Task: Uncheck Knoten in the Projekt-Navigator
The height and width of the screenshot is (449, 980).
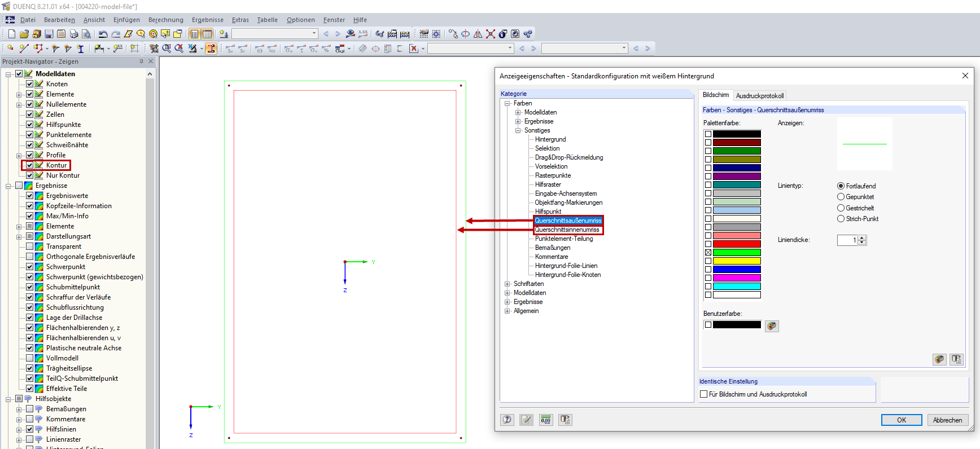Action: click(x=30, y=84)
